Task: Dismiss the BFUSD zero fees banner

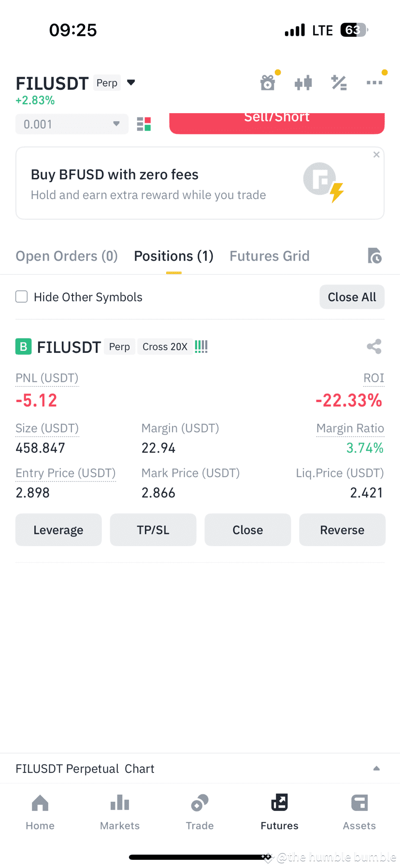Action: point(376,155)
